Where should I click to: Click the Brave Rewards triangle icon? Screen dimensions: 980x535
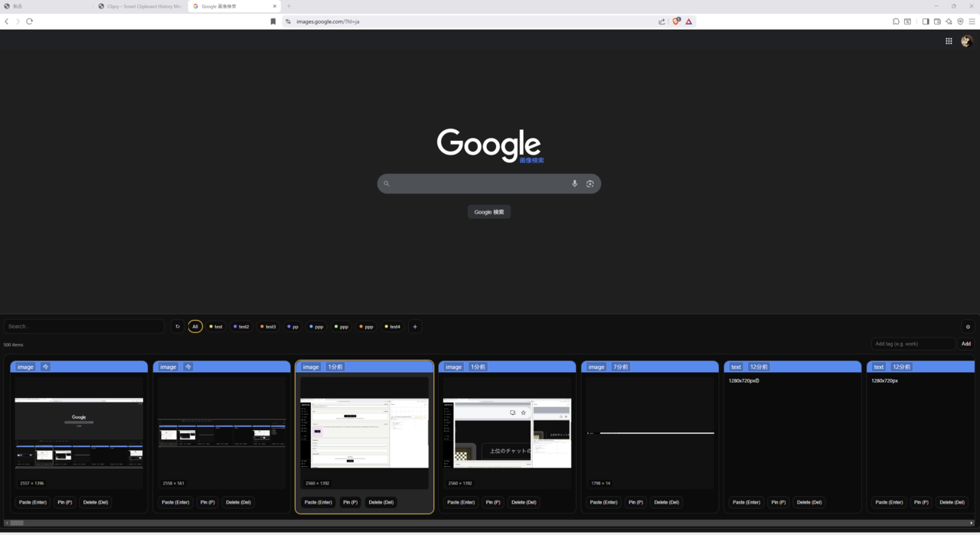pos(688,21)
